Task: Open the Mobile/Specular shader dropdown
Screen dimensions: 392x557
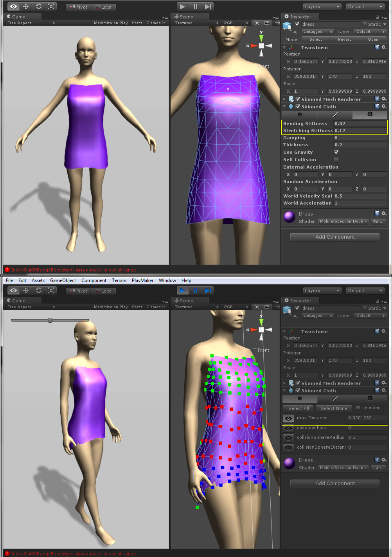Action: [x=343, y=221]
